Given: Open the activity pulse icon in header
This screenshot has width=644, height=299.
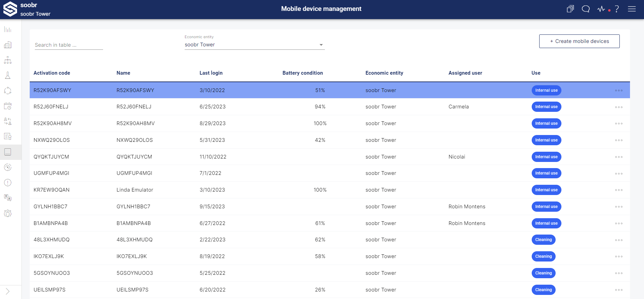Looking at the screenshot, I should (601, 9).
